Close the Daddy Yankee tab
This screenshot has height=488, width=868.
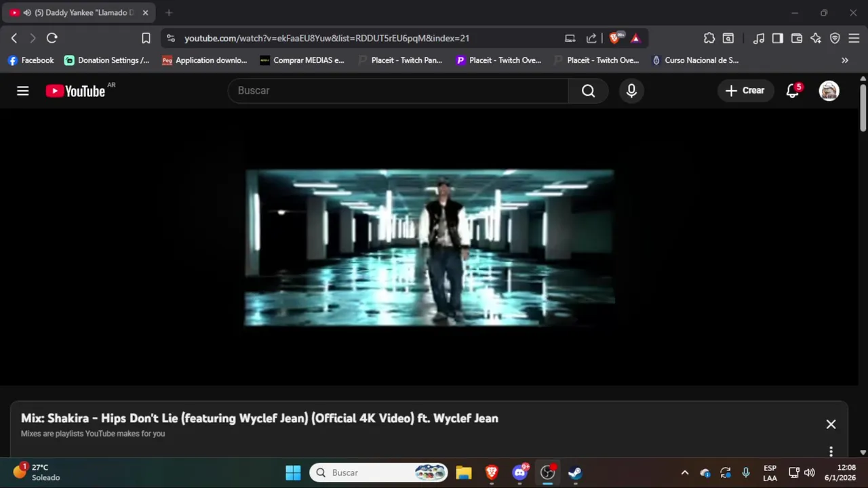[x=145, y=13]
